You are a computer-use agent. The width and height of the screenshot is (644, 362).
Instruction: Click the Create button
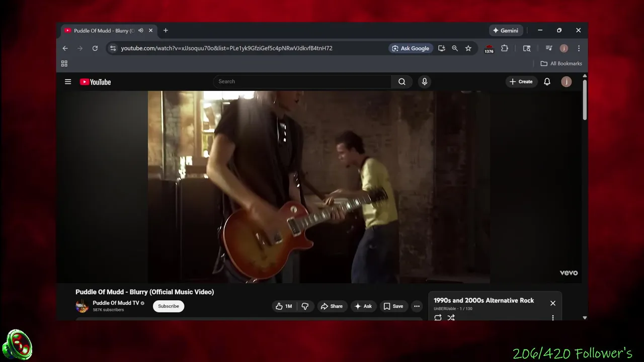click(x=521, y=81)
